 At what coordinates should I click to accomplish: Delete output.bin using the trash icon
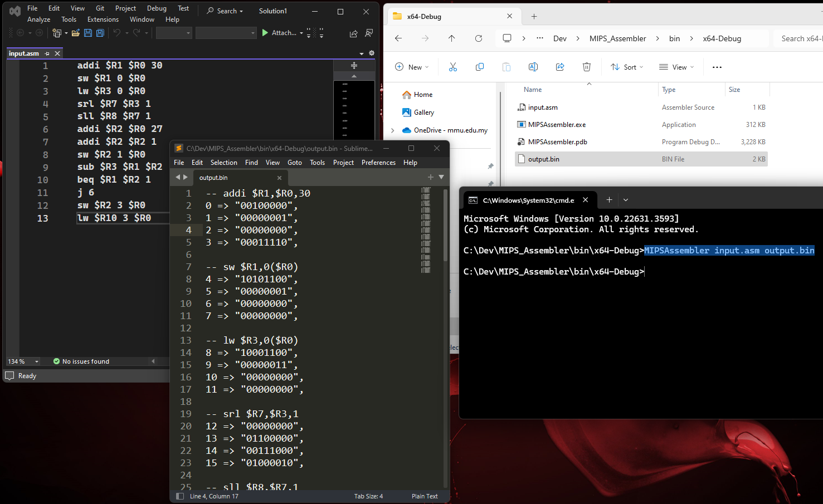[587, 67]
